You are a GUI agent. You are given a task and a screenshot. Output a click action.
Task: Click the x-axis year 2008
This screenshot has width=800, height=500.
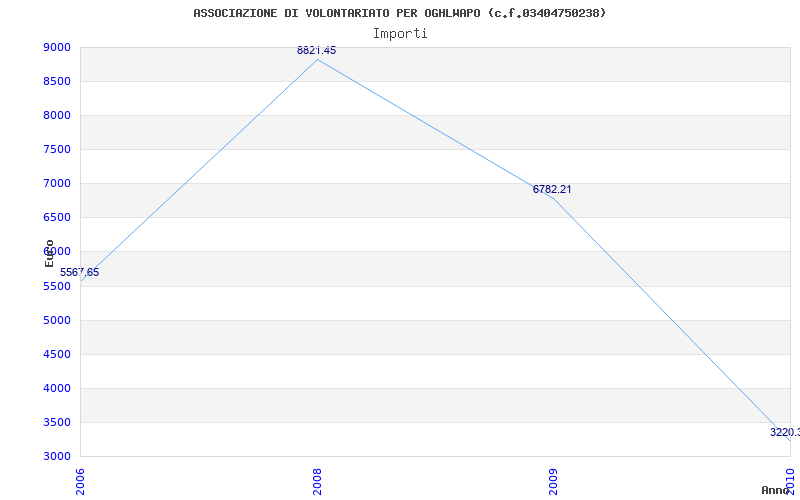tap(317, 482)
